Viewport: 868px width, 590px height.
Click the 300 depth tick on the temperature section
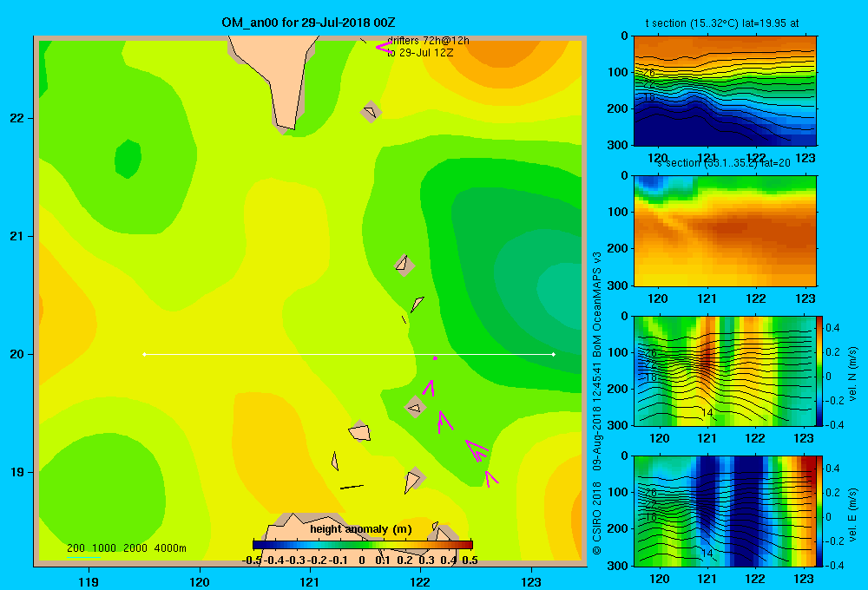click(x=619, y=145)
